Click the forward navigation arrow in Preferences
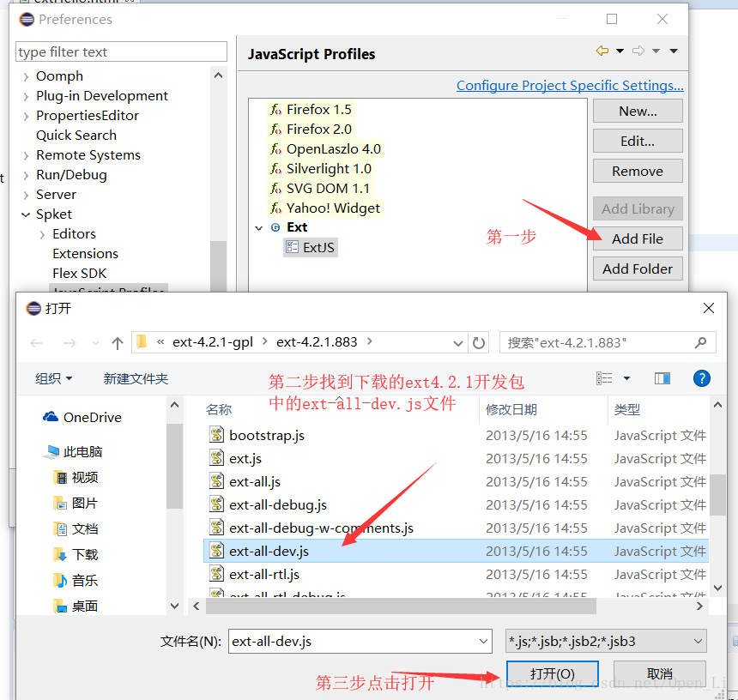 (638, 51)
